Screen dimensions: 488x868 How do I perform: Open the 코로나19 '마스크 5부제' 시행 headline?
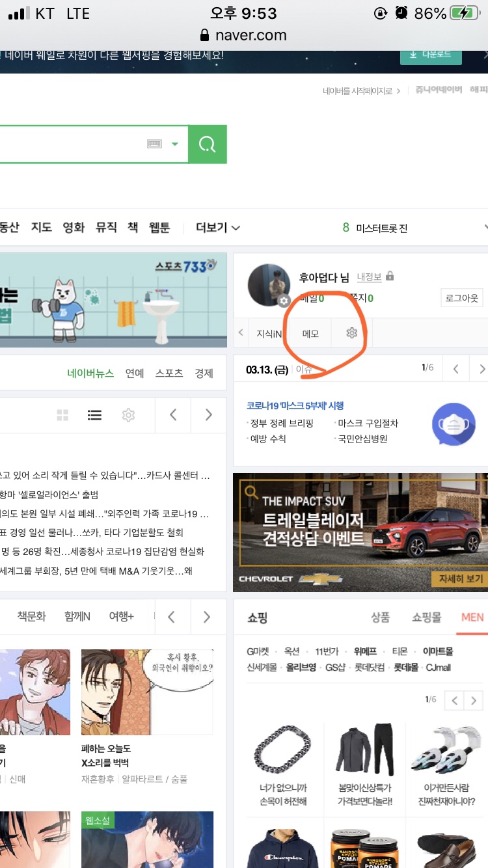(x=295, y=405)
